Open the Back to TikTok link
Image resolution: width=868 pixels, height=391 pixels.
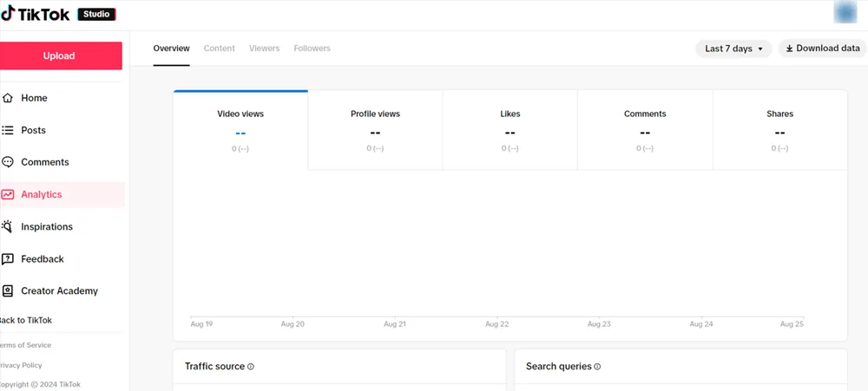tap(25, 320)
